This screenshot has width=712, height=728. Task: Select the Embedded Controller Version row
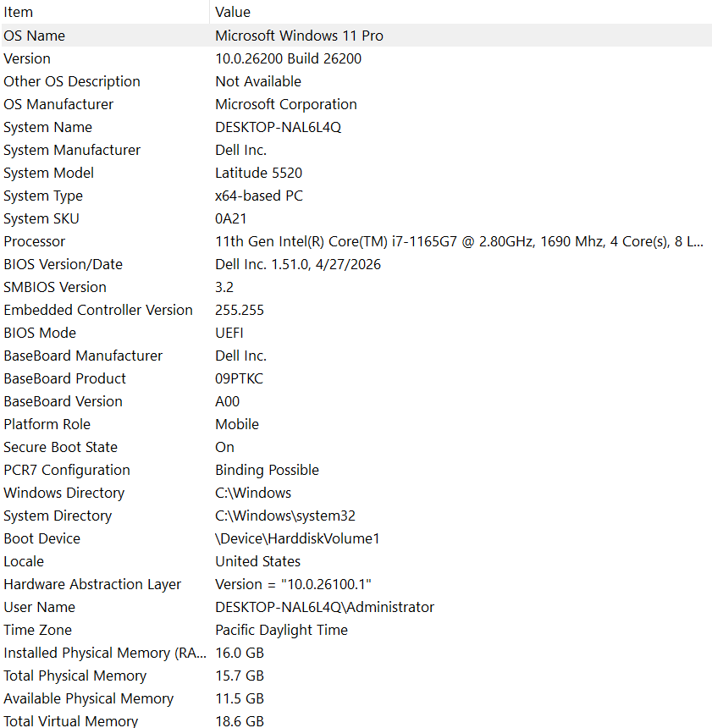356,310
